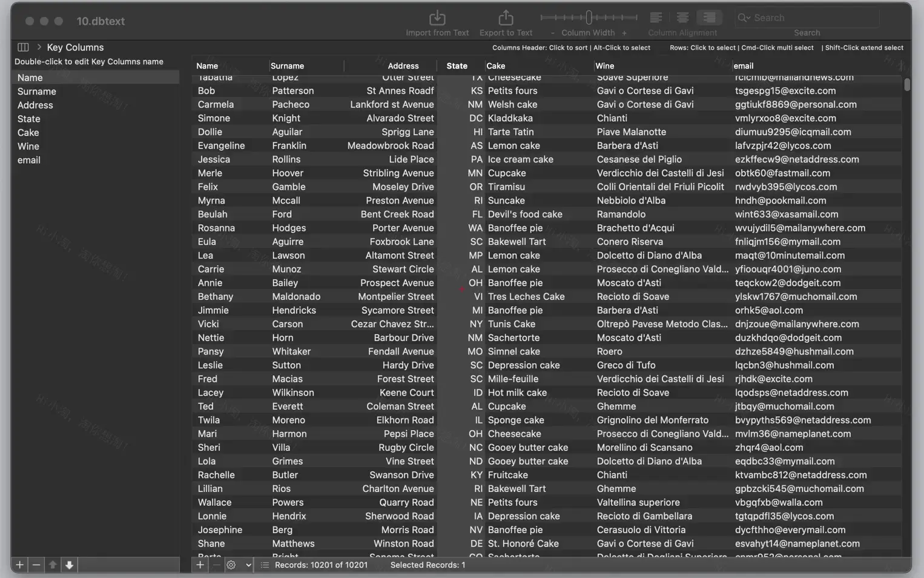
Task: Click the Import from Text icon
Action: (437, 18)
